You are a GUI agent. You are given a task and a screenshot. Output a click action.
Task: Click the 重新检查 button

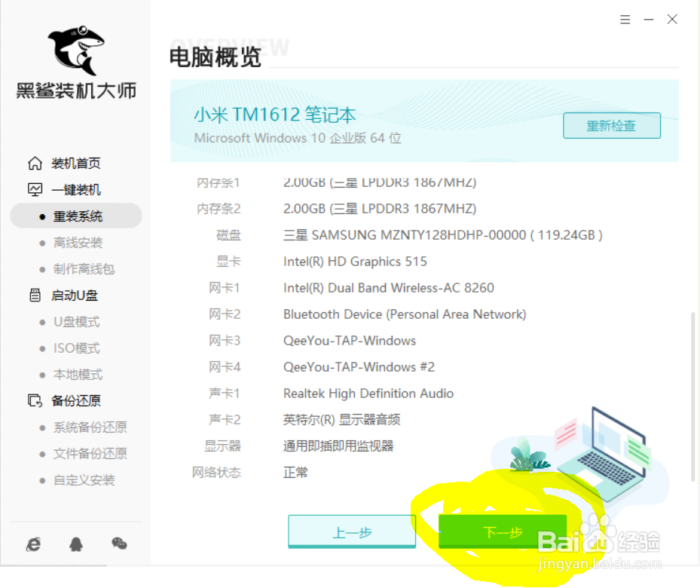tap(612, 125)
